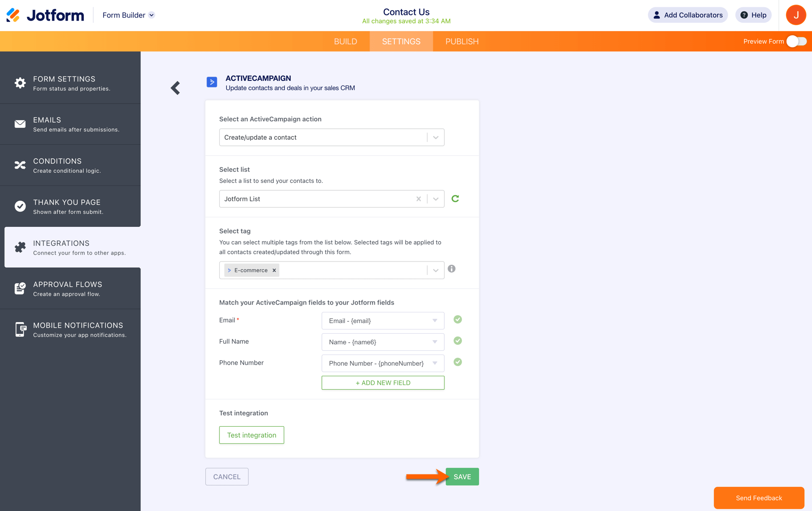The width and height of the screenshot is (812, 511).
Task: Click Add New Field button
Action: (x=382, y=383)
